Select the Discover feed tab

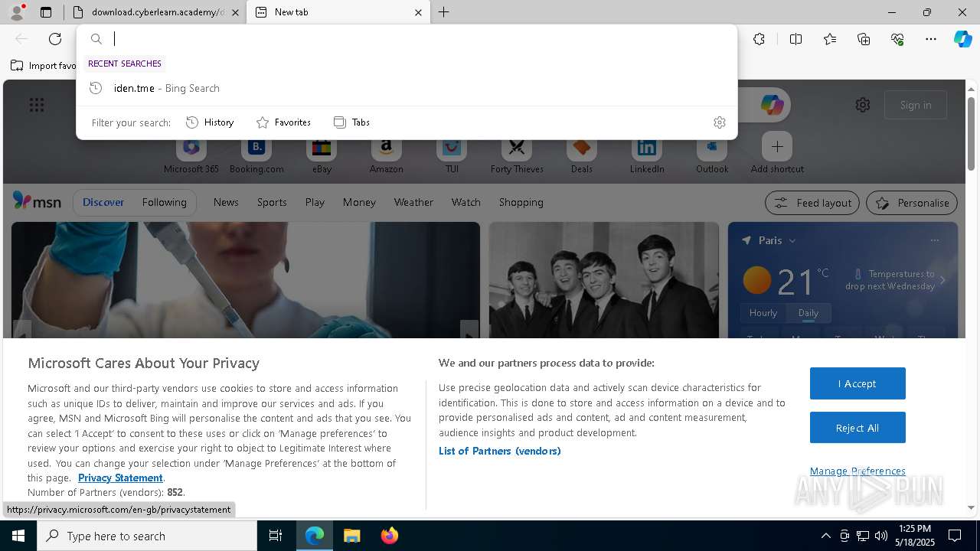tap(103, 202)
